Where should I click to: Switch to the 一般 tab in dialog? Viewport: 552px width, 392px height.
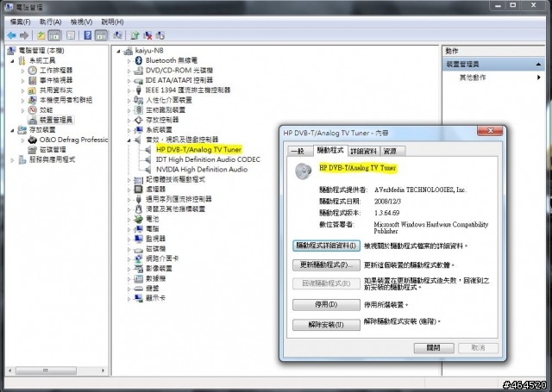pos(299,151)
